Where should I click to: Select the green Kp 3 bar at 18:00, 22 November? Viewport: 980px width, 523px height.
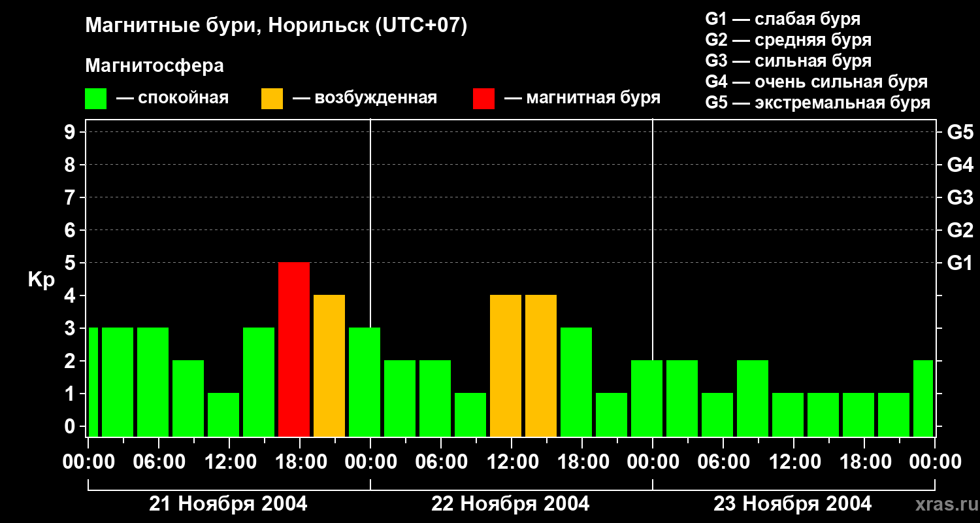[x=576, y=382]
